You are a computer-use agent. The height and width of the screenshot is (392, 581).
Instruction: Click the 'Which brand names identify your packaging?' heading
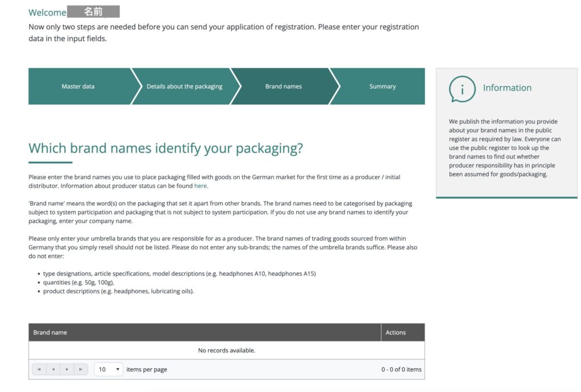[x=166, y=149]
